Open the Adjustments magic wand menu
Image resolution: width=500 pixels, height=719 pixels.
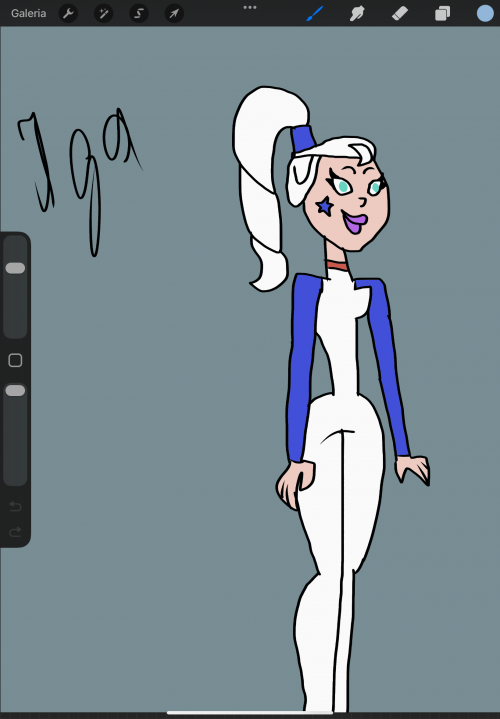click(x=104, y=13)
